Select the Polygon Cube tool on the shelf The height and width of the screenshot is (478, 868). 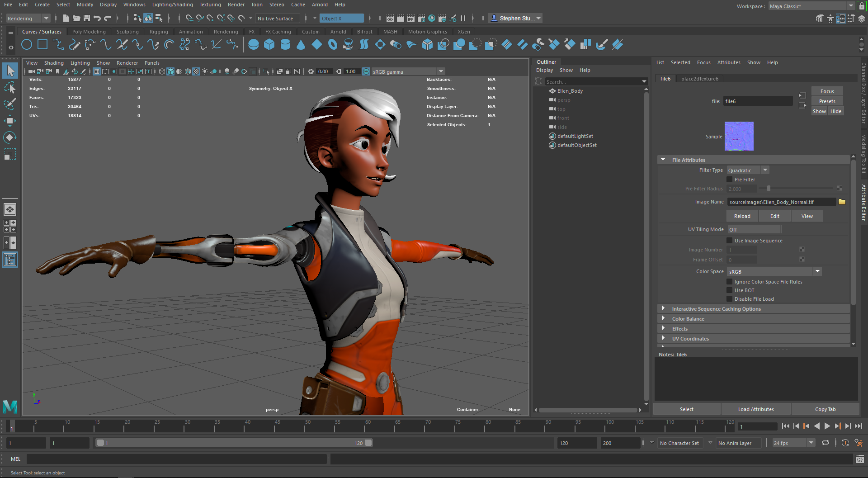[269, 44]
